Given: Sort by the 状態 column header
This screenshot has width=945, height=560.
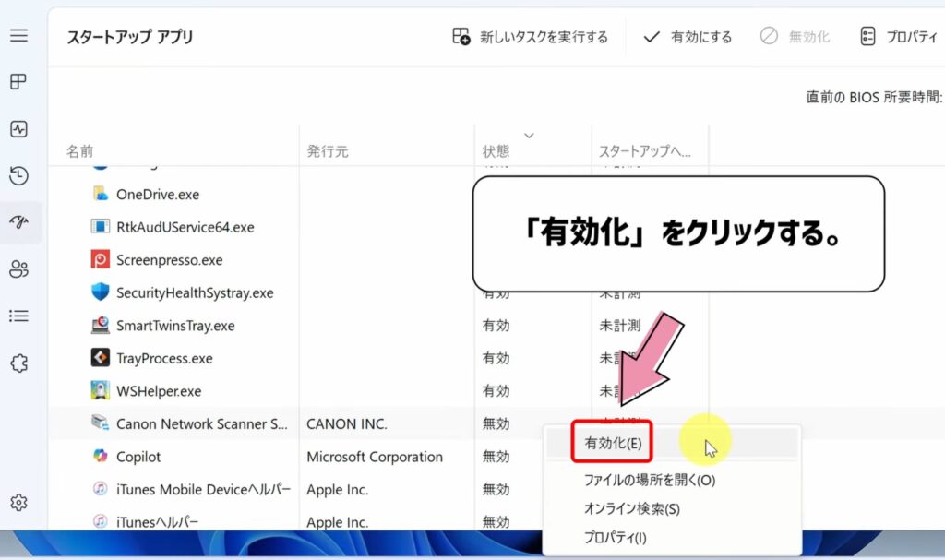Looking at the screenshot, I should (x=496, y=151).
